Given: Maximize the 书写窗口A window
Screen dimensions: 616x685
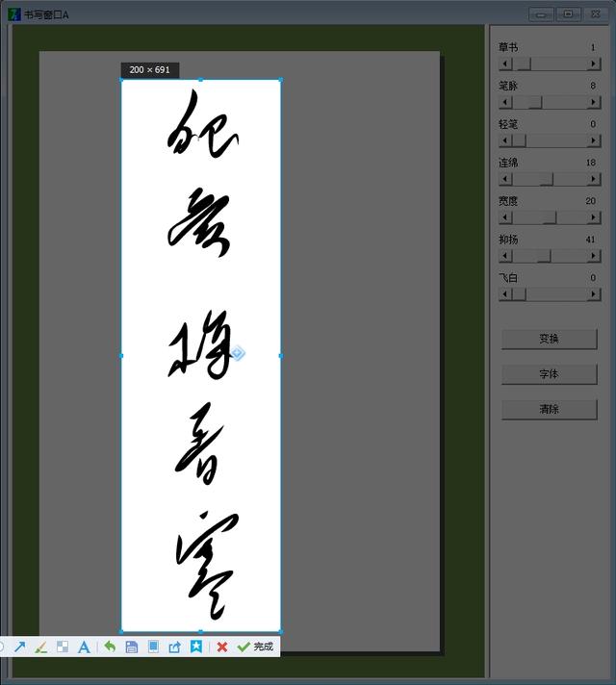Looking at the screenshot, I should tap(568, 14).
